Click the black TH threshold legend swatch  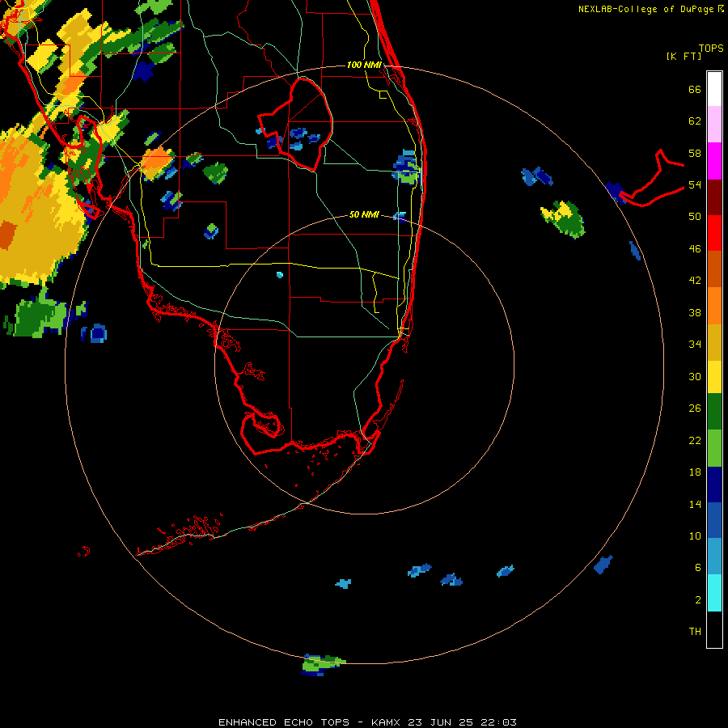[714, 629]
